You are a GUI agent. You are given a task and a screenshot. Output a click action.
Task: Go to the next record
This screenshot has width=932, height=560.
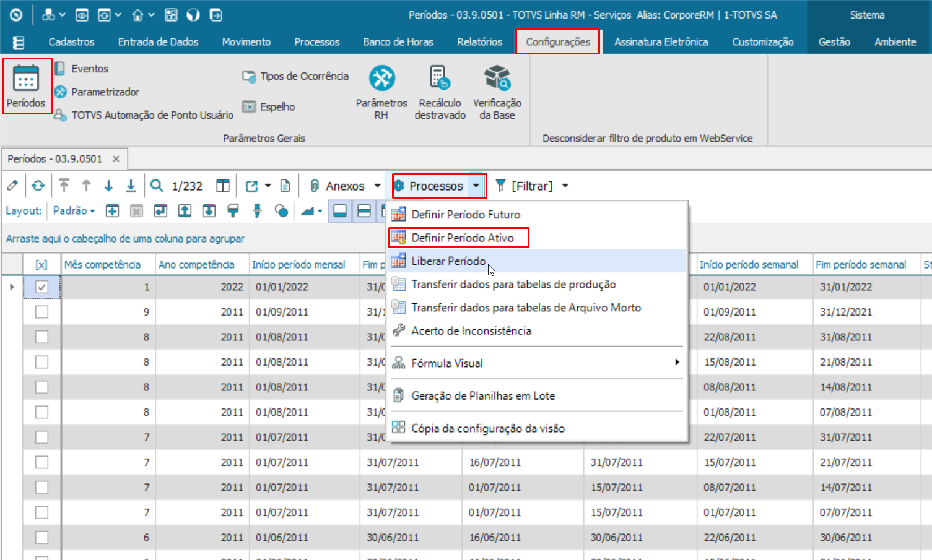coord(108,186)
